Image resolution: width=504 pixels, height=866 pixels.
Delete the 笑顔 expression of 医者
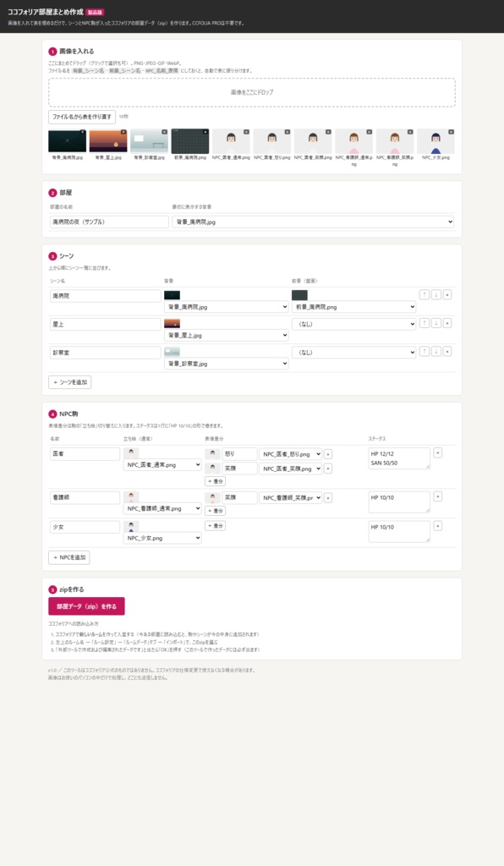click(328, 469)
